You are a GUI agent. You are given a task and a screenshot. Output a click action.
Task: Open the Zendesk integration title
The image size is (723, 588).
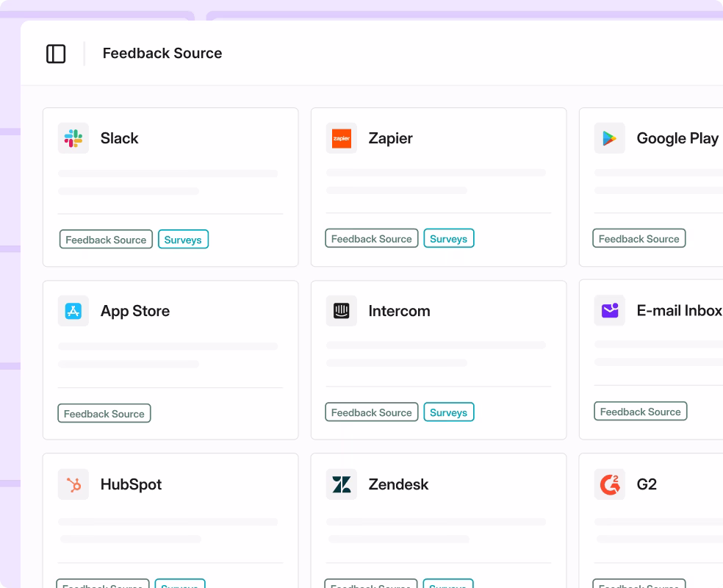398,484
